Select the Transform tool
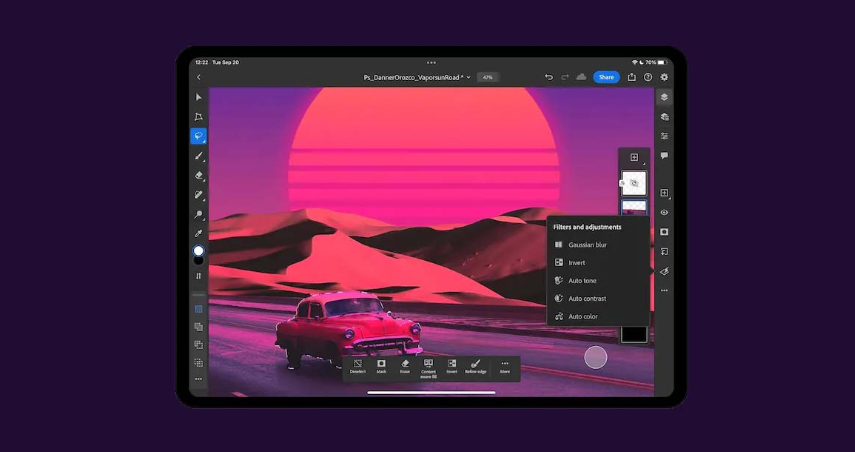 click(x=198, y=117)
